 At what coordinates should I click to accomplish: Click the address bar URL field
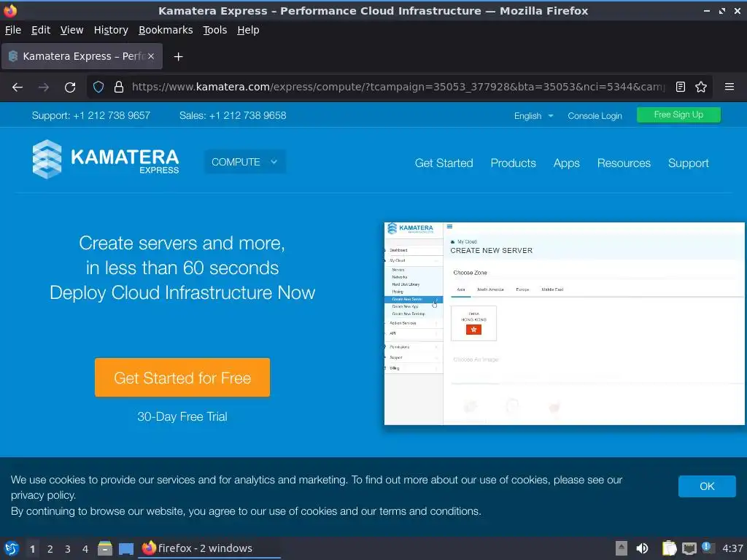(x=398, y=87)
